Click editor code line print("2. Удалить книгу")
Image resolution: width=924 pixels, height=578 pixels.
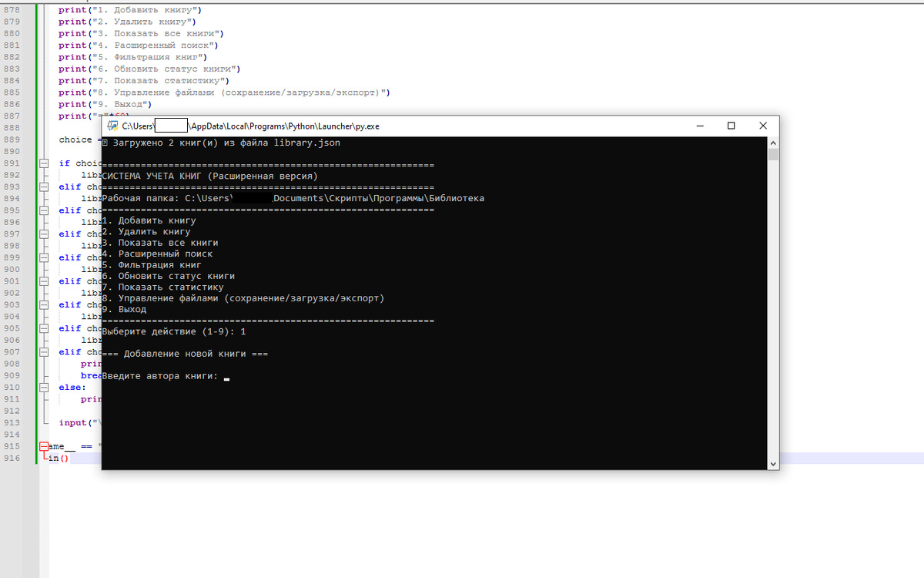128,22
